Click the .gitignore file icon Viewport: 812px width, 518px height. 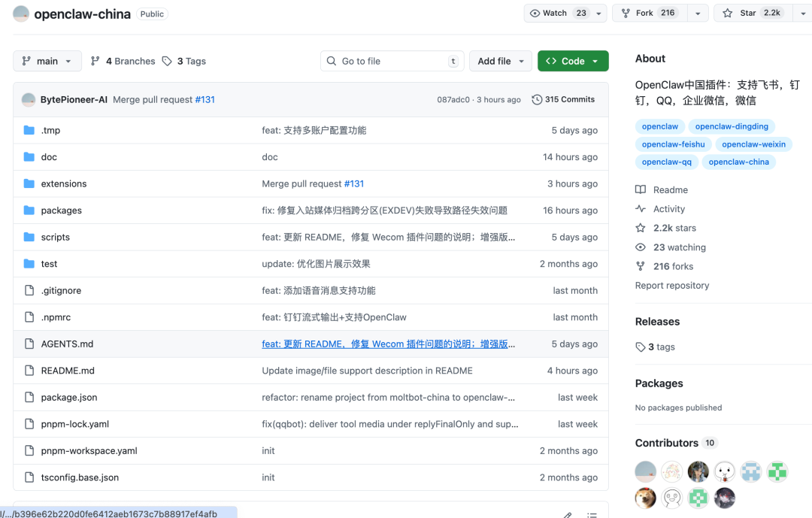(29, 290)
